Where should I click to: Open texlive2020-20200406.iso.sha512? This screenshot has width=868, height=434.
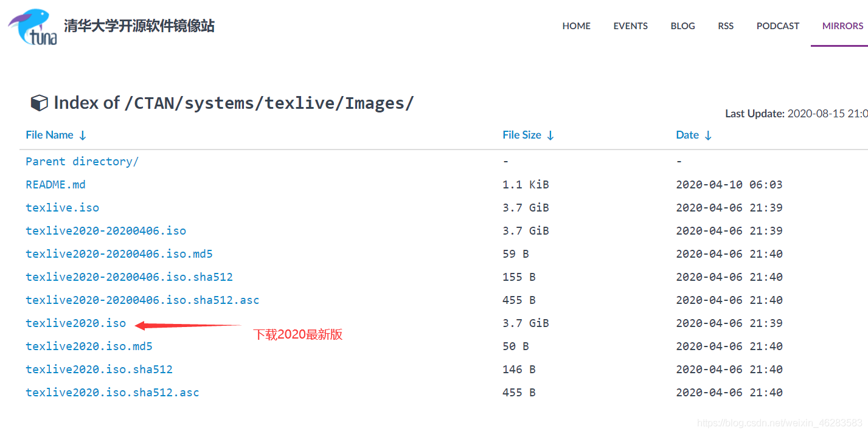coord(129,277)
